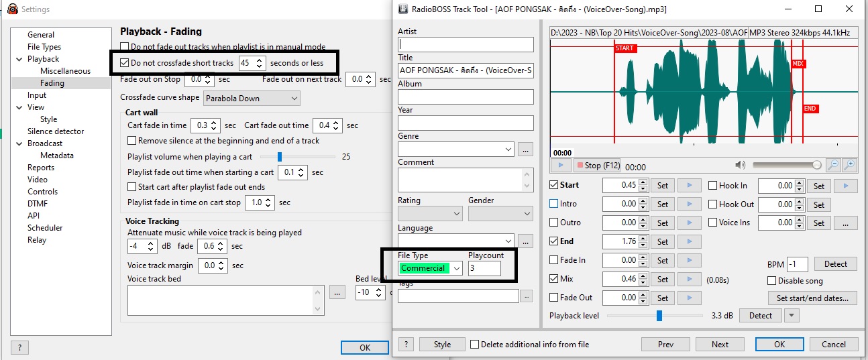
Task: Collapse the Broadcast tree node
Action: pyautogui.click(x=20, y=143)
